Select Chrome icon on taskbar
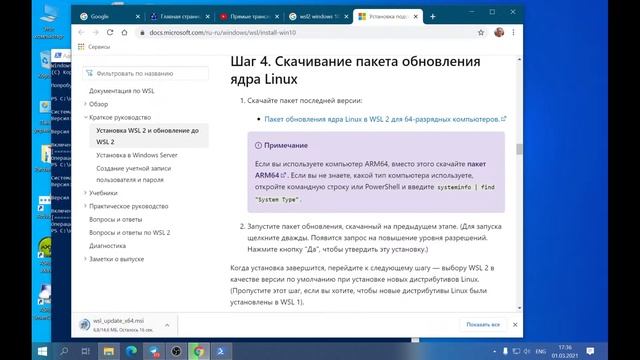Screen dimensions: 640x360 (199, 351)
